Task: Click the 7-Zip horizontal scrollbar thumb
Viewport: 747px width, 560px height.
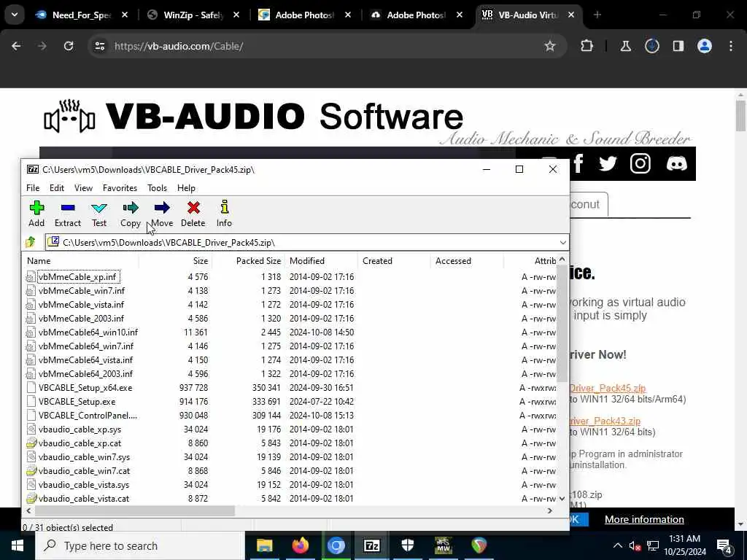Action: 135,510
